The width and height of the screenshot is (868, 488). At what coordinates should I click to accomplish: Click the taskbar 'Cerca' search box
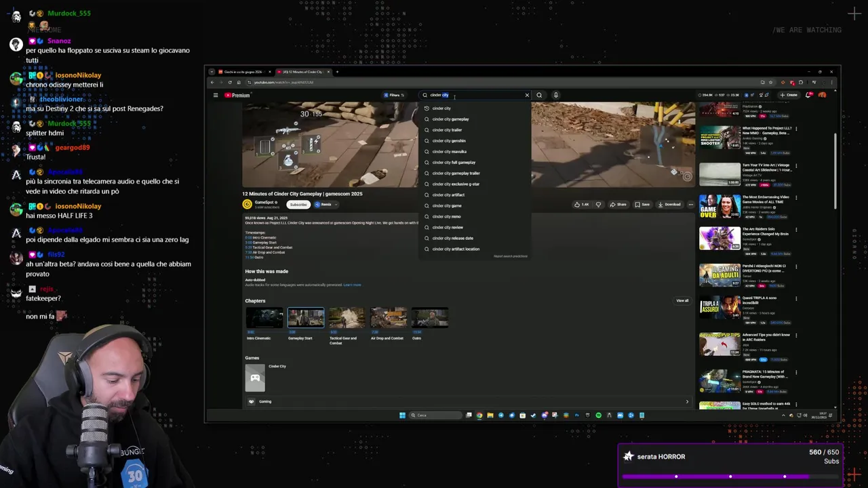click(x=436, y=415)
